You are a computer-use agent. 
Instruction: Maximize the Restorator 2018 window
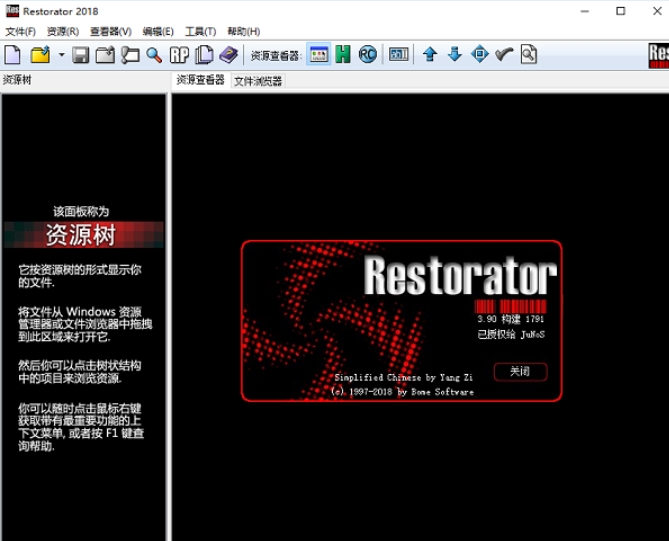pyautogui.click(x=621, y=11)
